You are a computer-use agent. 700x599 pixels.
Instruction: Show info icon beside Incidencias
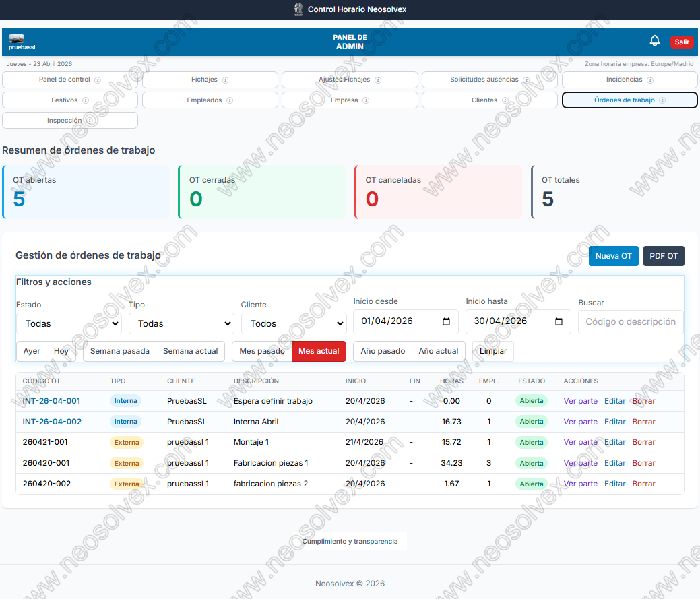tap(650, 80)
